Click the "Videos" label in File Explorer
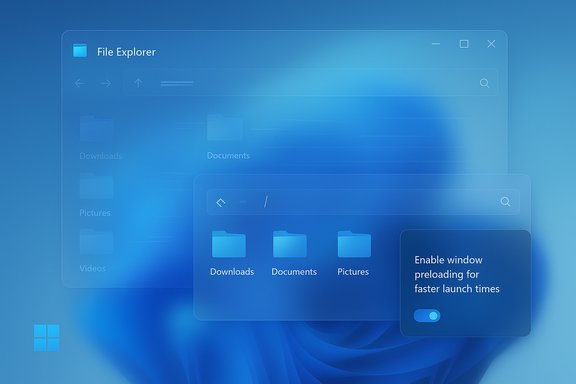 [x=93, y=268]
